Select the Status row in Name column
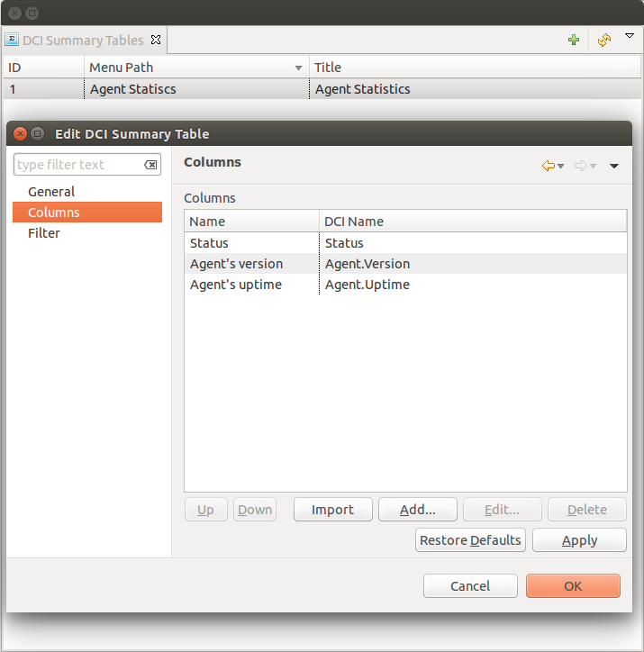 [x=251, y=243]
